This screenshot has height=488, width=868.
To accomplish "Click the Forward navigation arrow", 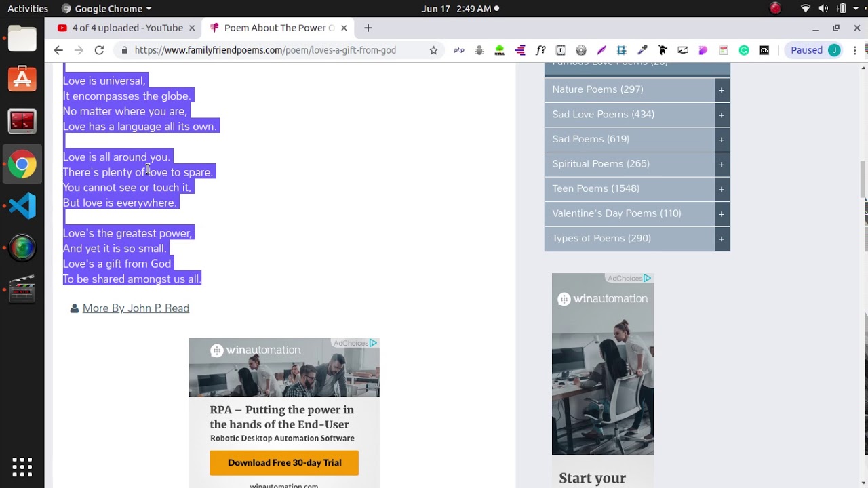I will 79,50.
